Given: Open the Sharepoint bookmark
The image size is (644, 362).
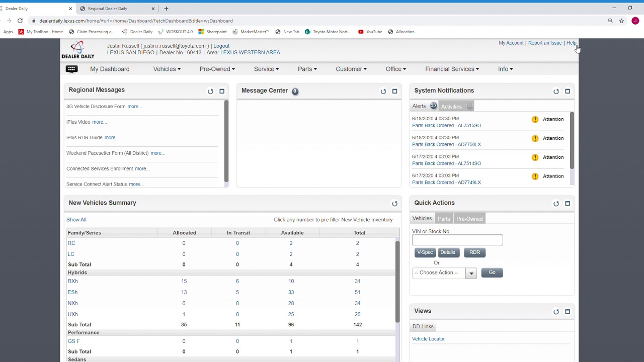Looking at the screenshot, I should tap(212, 32).
